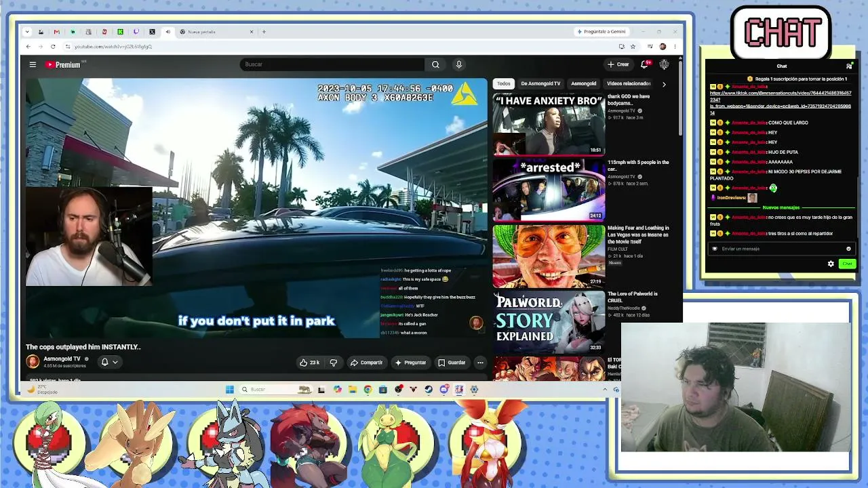The image size is (868, 488).
Task: Click the YouTube search magnifier button
Action: click(x=435, y=64)
